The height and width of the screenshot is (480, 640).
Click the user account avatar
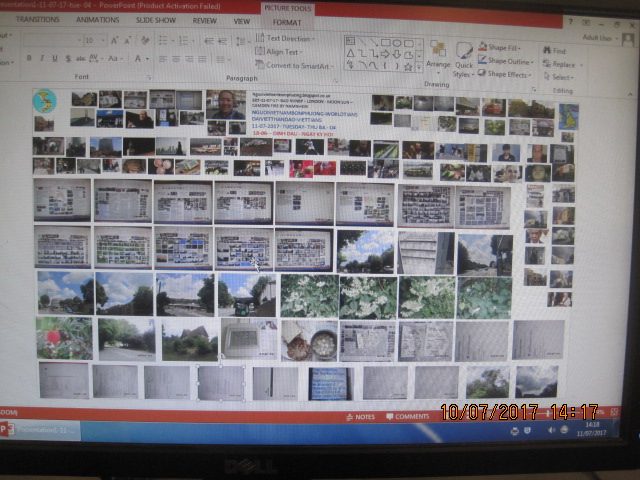[x=628, y=40]
